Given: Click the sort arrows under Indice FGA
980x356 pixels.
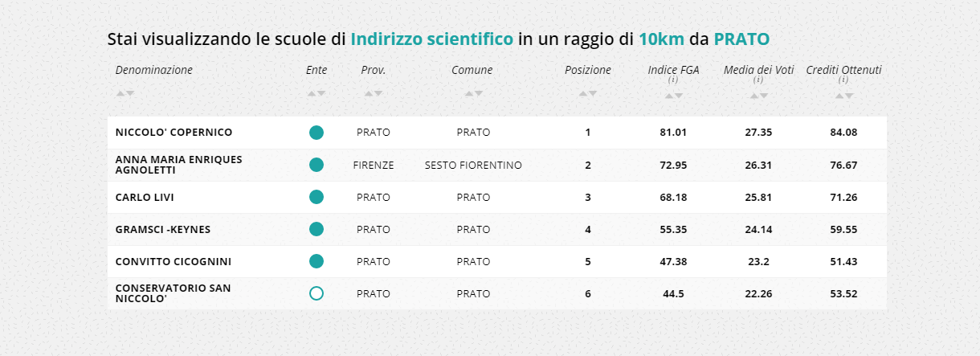Looking at the screenshot, I should click(673, 96).
